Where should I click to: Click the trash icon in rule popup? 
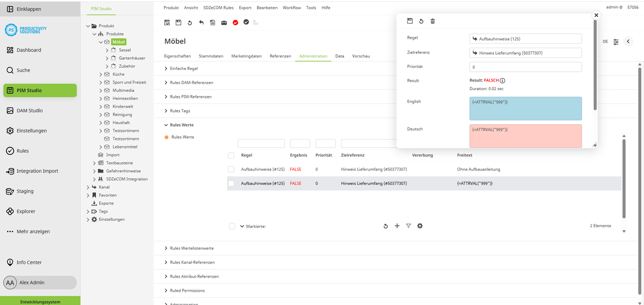[432, 21]
